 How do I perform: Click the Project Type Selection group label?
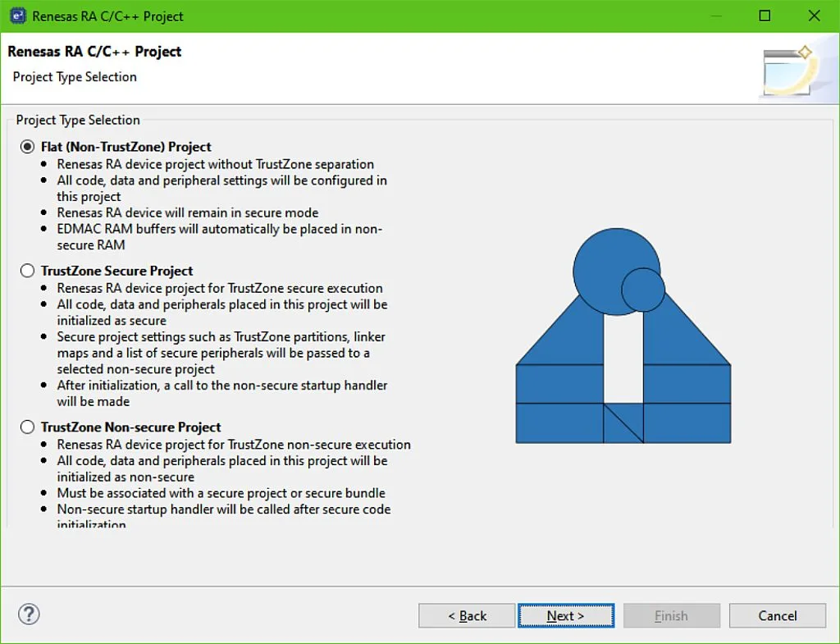click(x=76, y=120)
